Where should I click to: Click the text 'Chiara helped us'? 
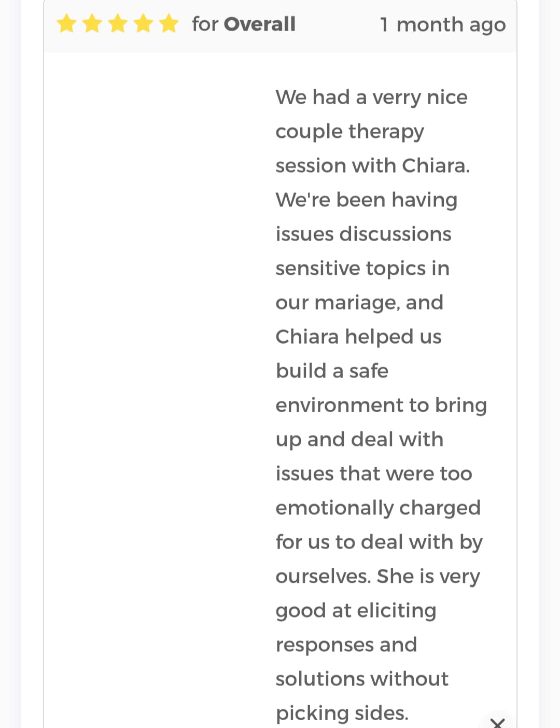tap(358, 337)
